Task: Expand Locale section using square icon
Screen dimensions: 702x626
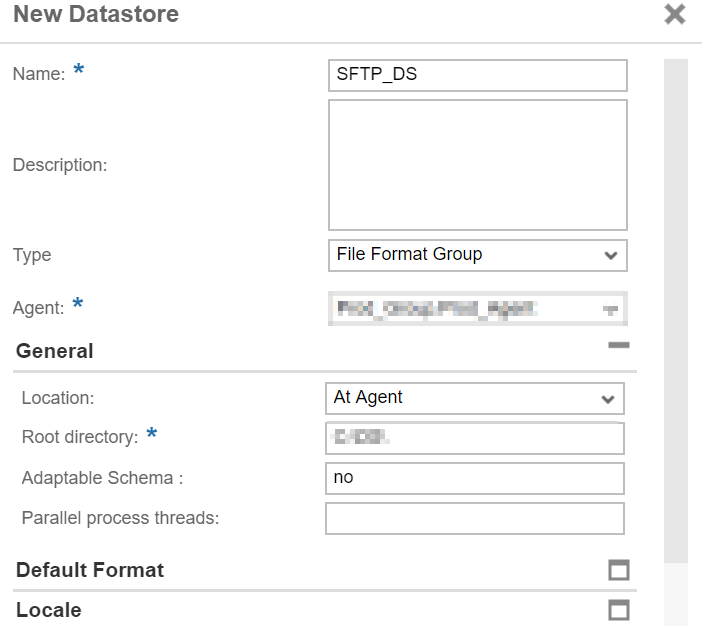Action: click(619, 610)
